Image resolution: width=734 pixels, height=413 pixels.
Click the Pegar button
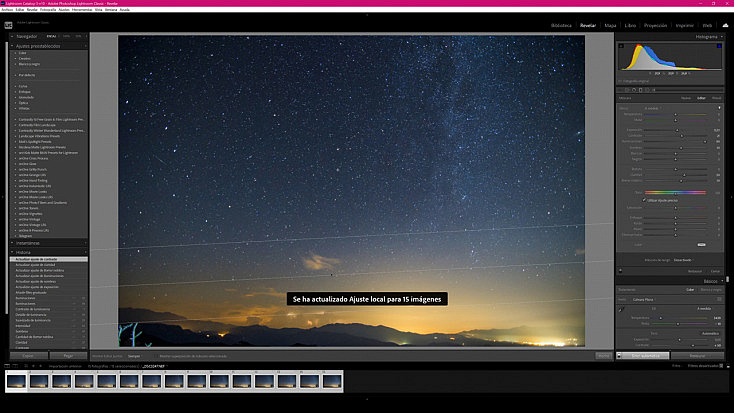click(68, 356)
